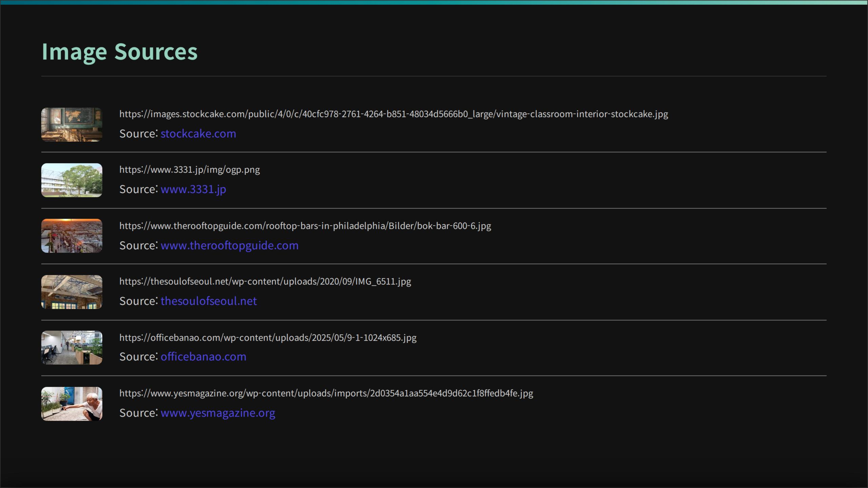Click the 3331.jp ogp.png URL text
Screen dimensions: 868x488
pyautogui.click(x=189, y=170)
